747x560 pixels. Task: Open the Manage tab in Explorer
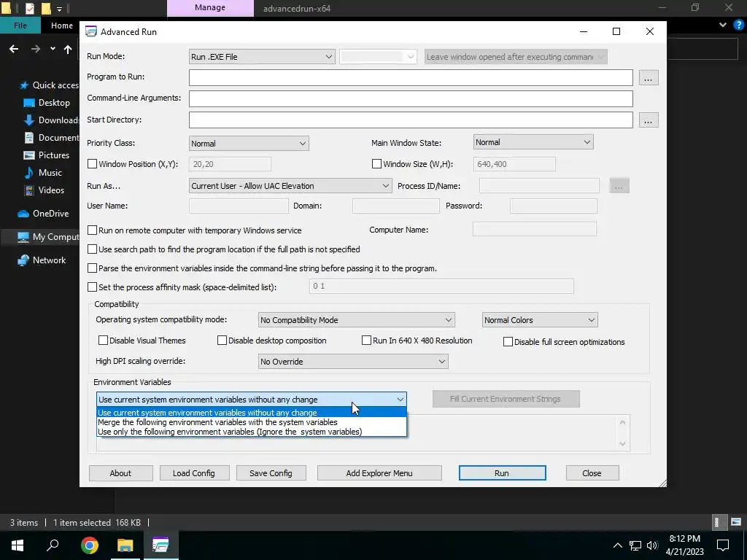pyautogui.click(x=210, y=8)
